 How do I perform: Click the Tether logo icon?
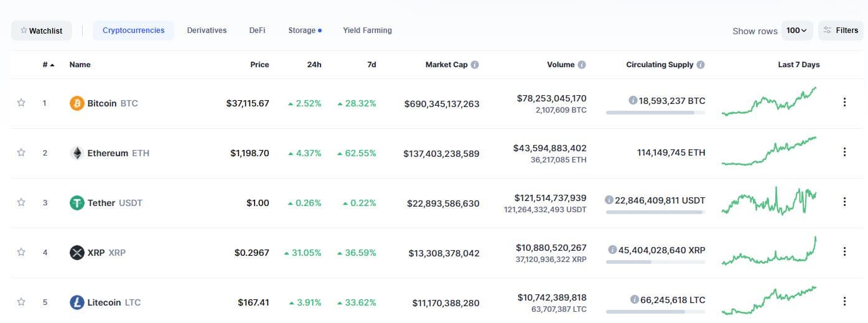click(x=77, y=203)
